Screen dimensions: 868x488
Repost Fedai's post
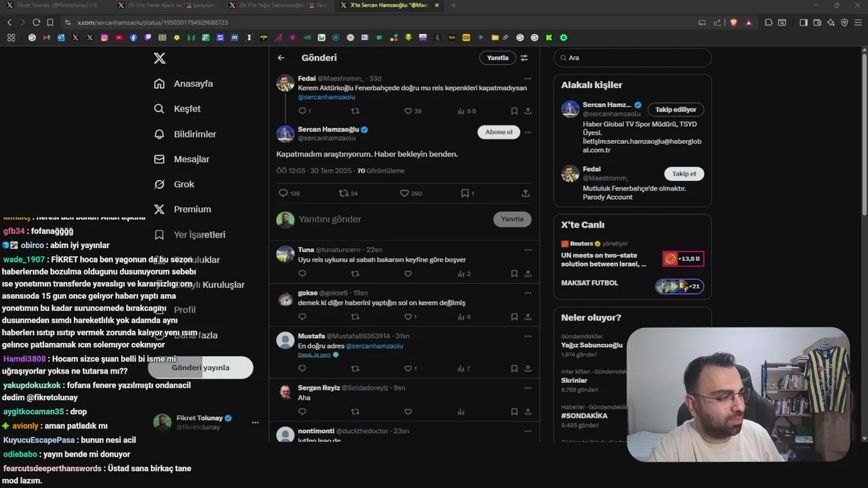click(x=355, y=110)
